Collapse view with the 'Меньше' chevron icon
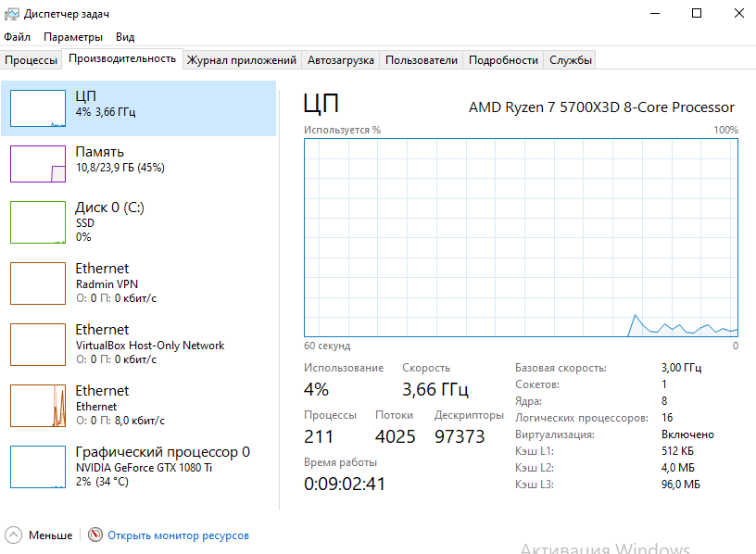The image size is (756, 554). [x=14, y=535]
